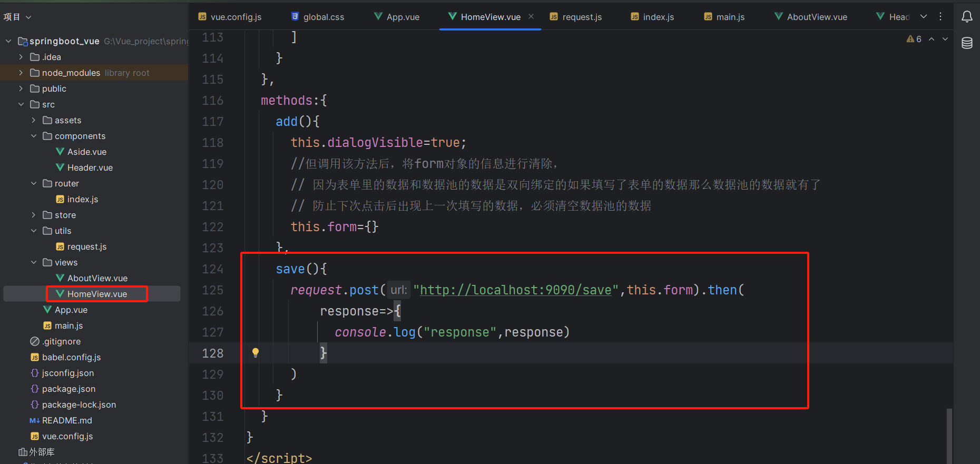Select AboutView.vue in the tree
The width and height of the screenshot is (980, 464).
(92, 278)
